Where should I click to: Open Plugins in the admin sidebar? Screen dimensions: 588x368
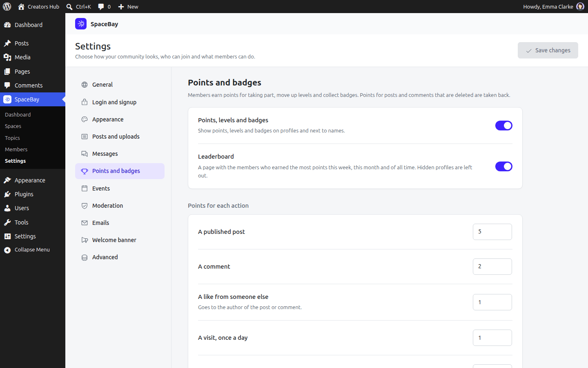pyautogui.click(x=33, y=194)
